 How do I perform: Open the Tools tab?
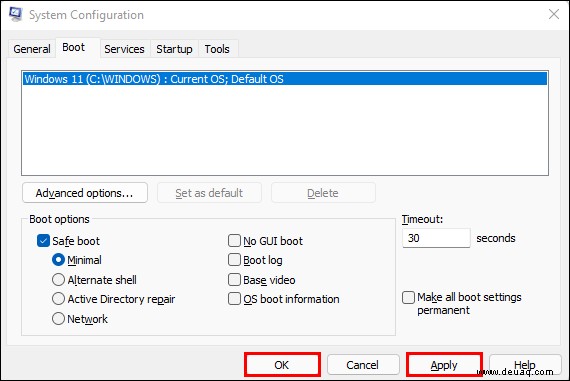pos(217,49)
